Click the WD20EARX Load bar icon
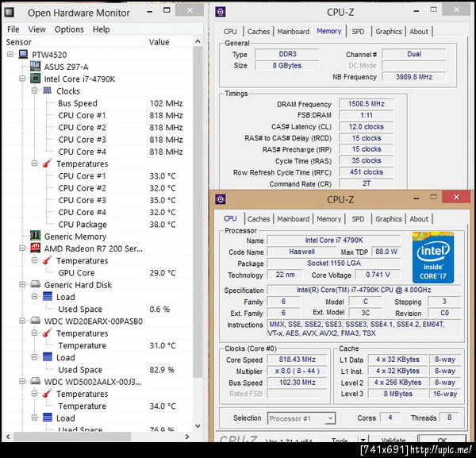Viewport: 476px width, 458px height. pyautogui.click(x=48, y=357)
